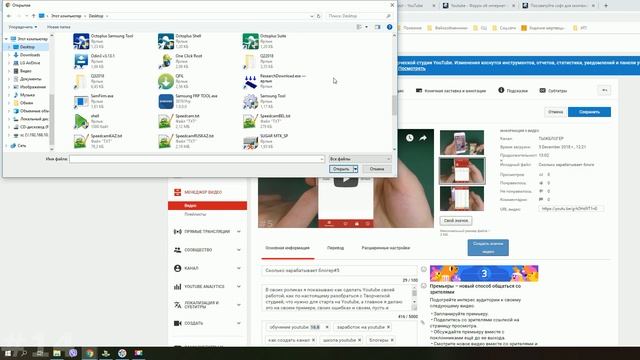Expand the 'Сеть' tree node

point(6,145)
